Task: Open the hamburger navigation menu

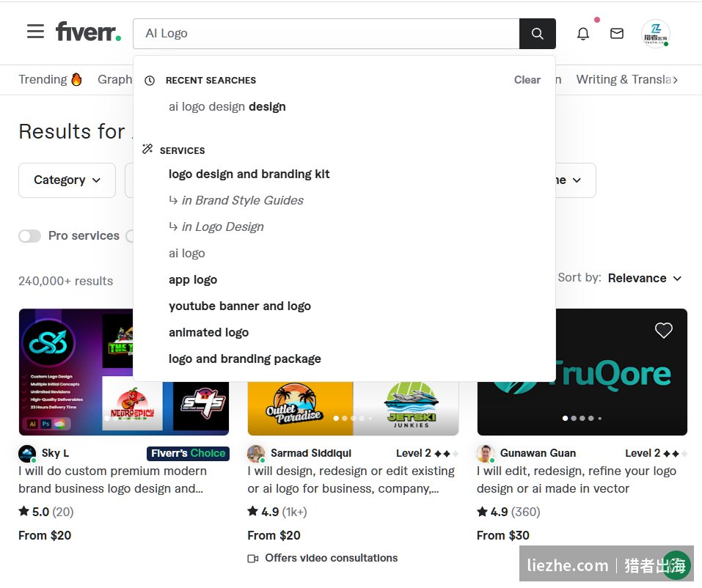Action: 35,32
